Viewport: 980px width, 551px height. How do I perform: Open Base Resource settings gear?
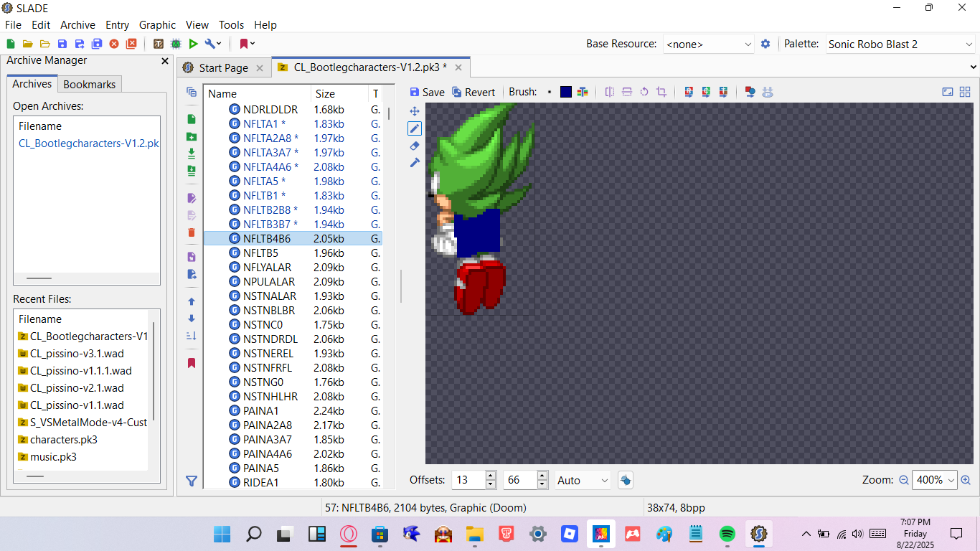[x=765, y=44]
